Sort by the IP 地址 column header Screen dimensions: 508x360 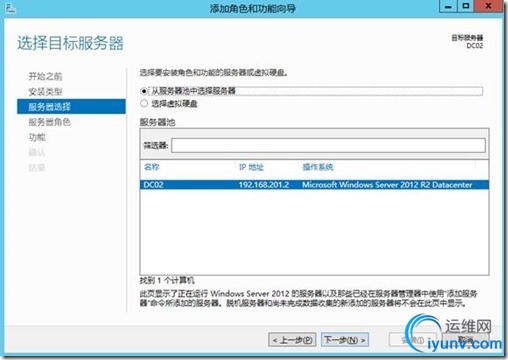pos(251,167)
